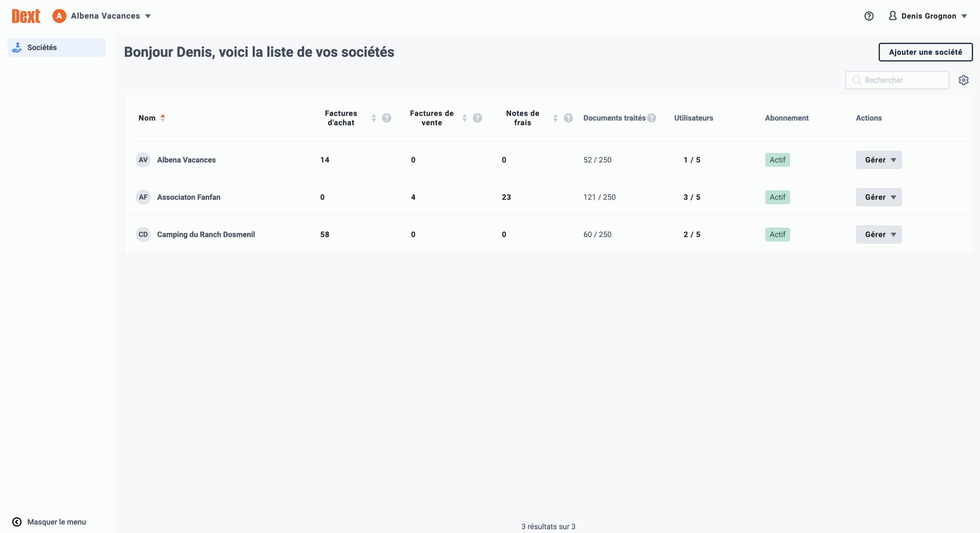Viewport: 980px width, 533px height.
Task: Click the 3 résultats sur 3 text
Action: 548,526
